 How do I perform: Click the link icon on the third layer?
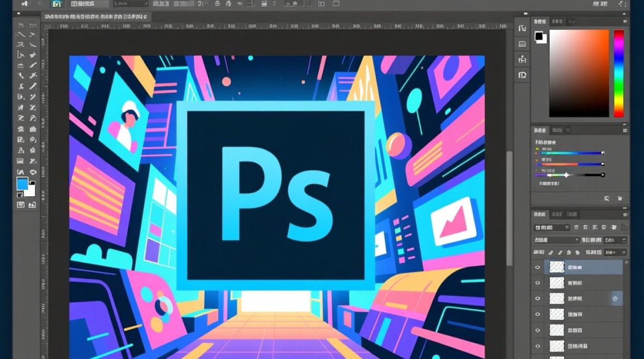615,299
